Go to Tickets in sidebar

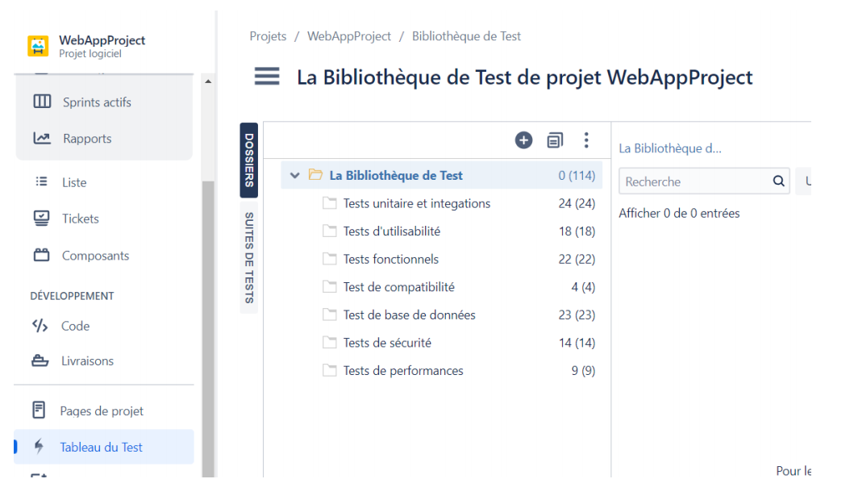(x=80, y=219)
